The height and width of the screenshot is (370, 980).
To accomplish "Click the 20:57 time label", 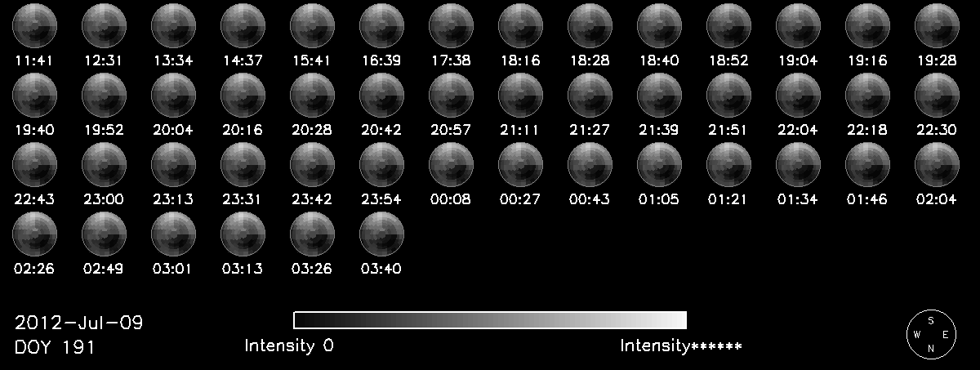I will [451, 129].
